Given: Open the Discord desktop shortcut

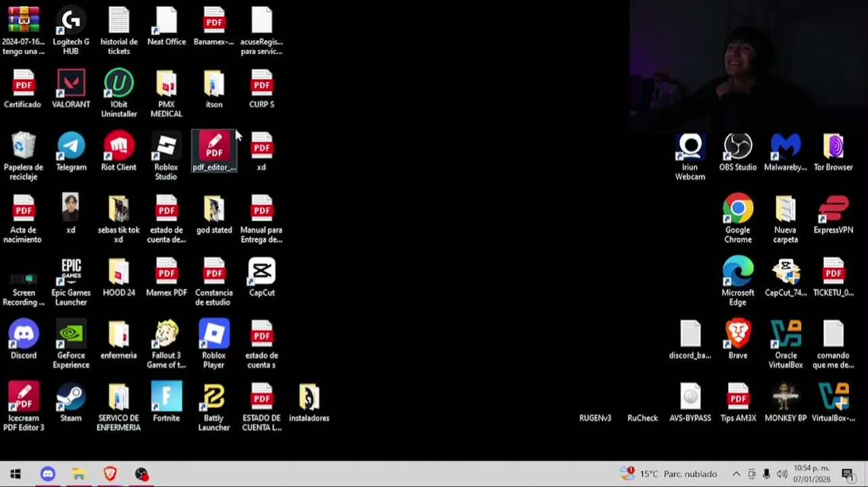Looking at the screenshot, I should (24, 340).
